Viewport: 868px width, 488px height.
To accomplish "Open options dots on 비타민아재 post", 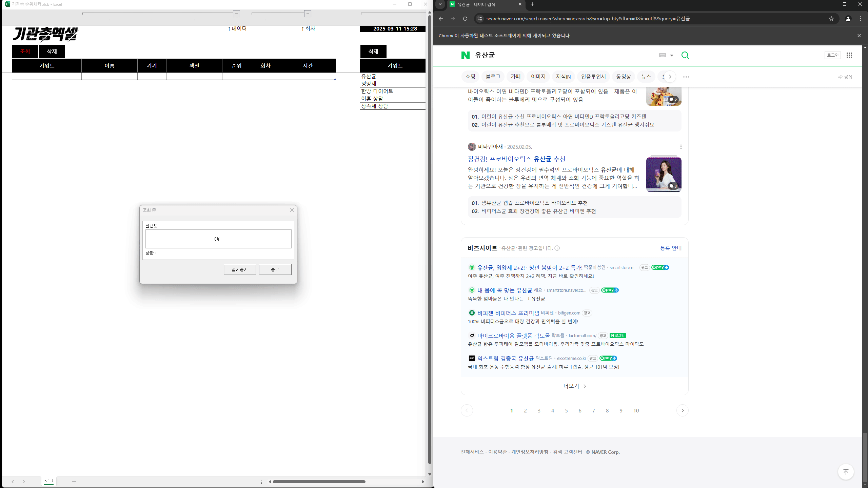I will [680, 147].
